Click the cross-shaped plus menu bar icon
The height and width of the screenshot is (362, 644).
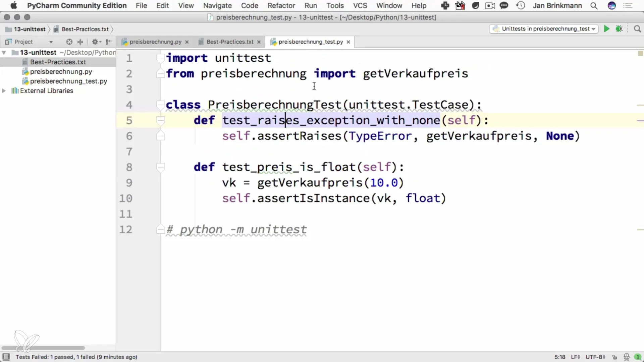[x=445, y=6]
